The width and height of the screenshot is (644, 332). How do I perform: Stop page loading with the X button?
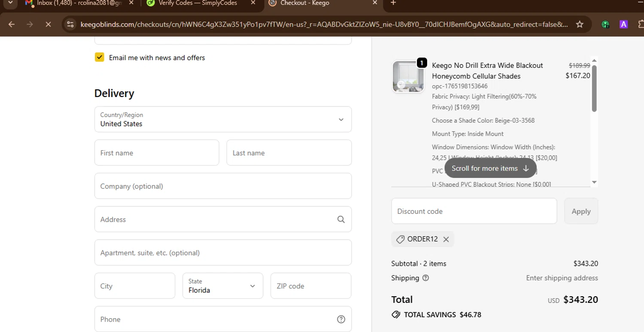click(48, 24)
